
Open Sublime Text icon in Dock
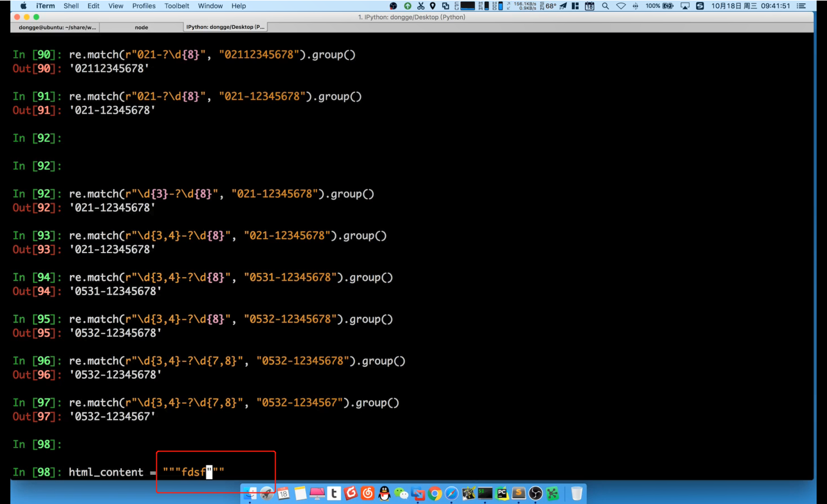[x=518, y=493]
